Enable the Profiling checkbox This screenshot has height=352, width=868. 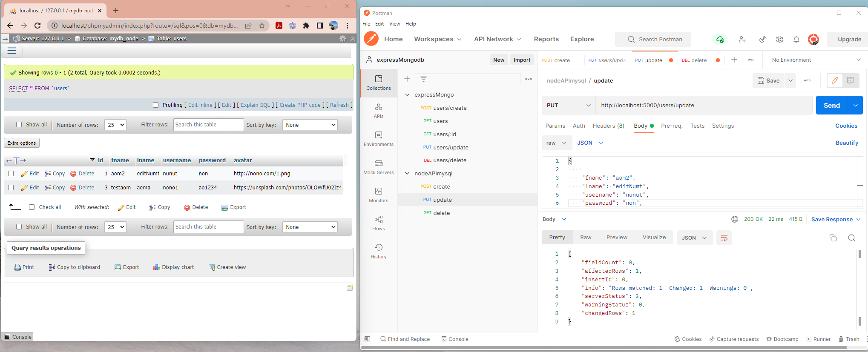156,105
